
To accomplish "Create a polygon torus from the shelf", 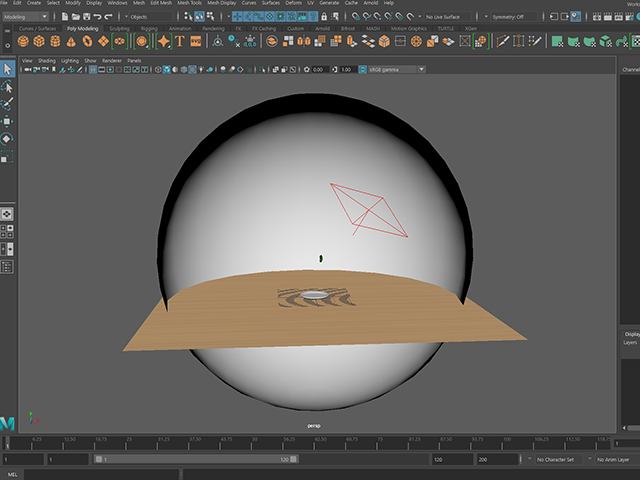I will [x=87, y=41].
